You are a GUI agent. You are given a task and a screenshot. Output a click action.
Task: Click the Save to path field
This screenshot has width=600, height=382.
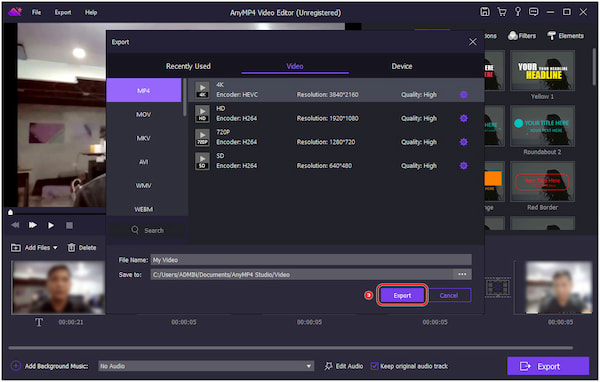302,274
